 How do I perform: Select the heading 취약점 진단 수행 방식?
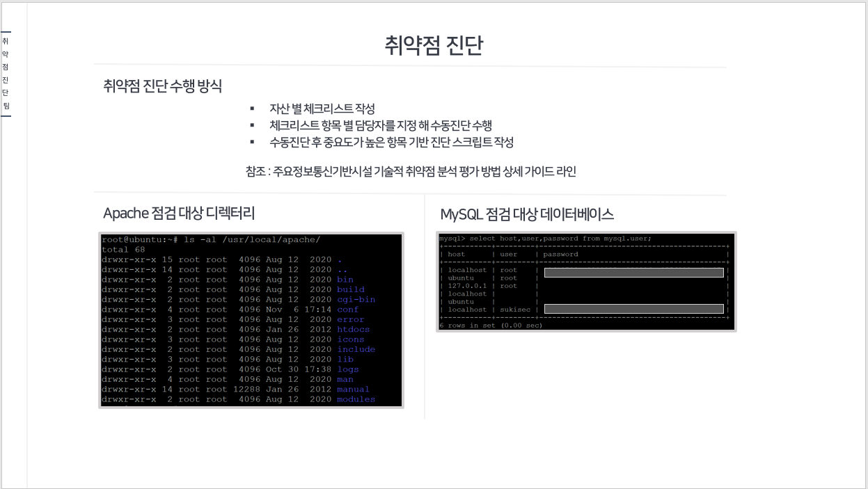(163, 86)
